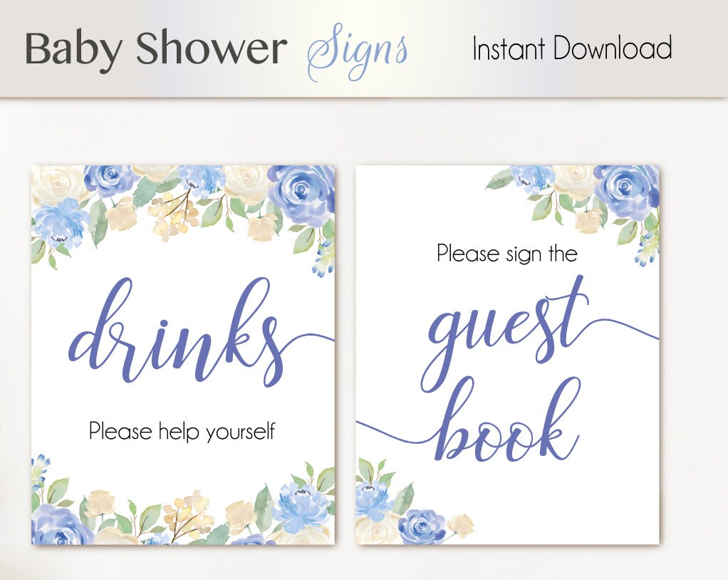Click blue rose in drinks sign bottom-left corner
Image resolution: width=728 pixels, height=580 pixels.
tap(58, 527)
